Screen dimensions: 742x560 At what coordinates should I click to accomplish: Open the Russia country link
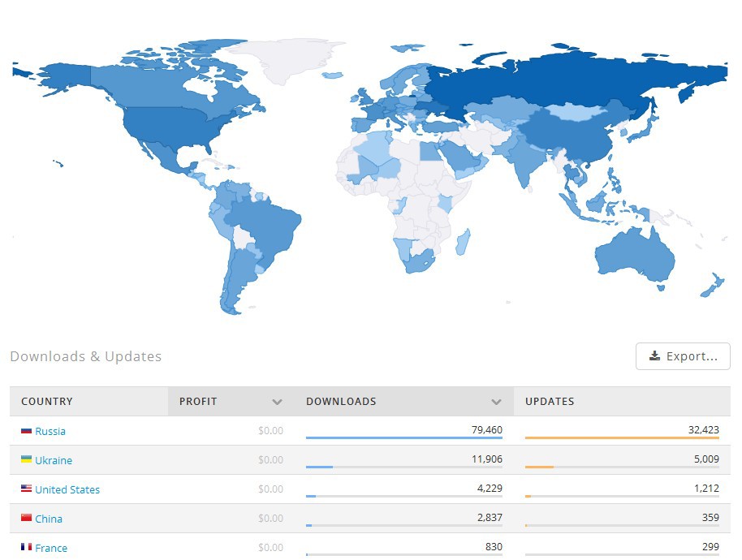coord(50,431)
